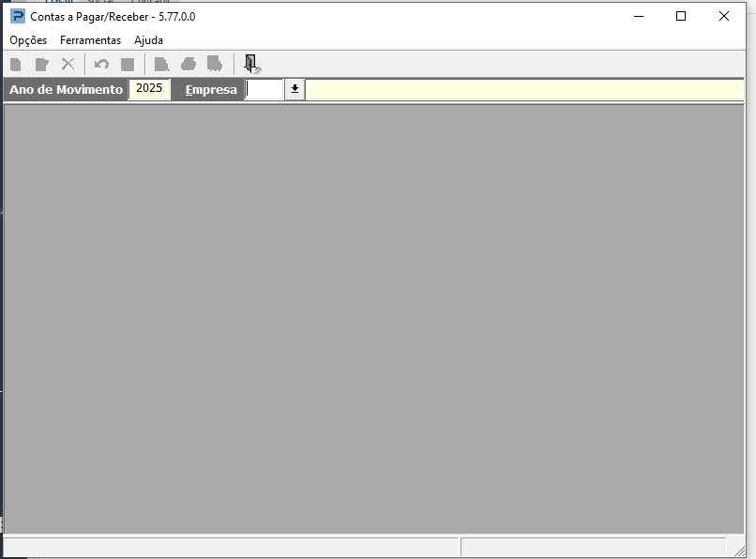756x559 pixels.
Task: Open the Ferramentas menu
Action: pos(91,40)
